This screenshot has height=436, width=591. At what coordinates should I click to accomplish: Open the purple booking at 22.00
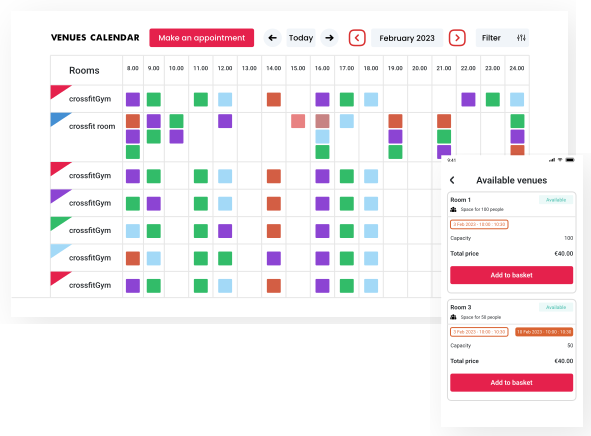[468, 99]
